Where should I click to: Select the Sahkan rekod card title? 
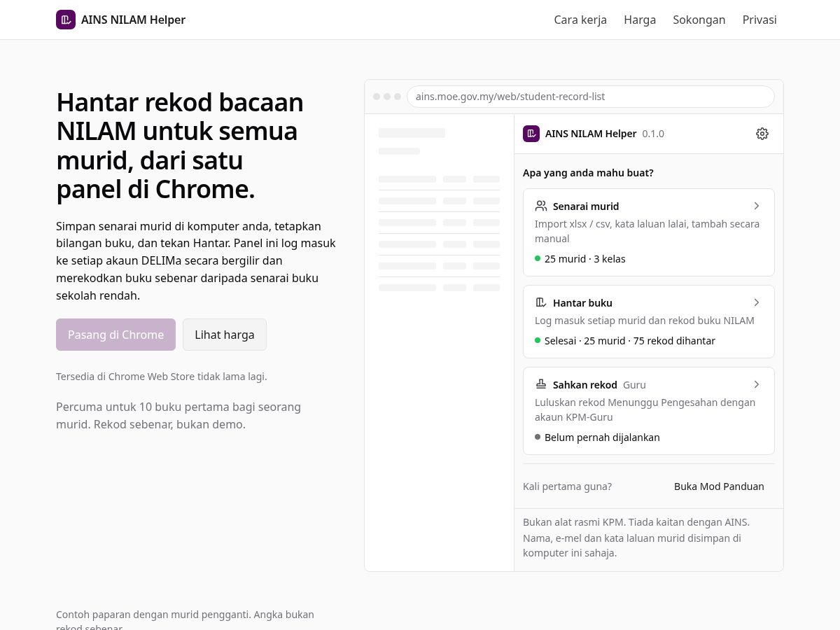pyautogui.click(x=585, y=385)
